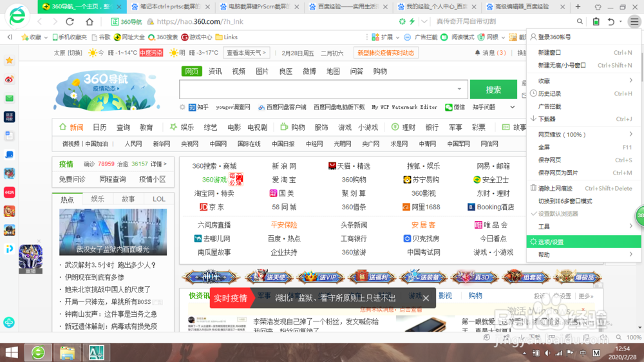644x362 pixels.
Task: Switch to the 资讯 search tab
Action: click(215, 71)
